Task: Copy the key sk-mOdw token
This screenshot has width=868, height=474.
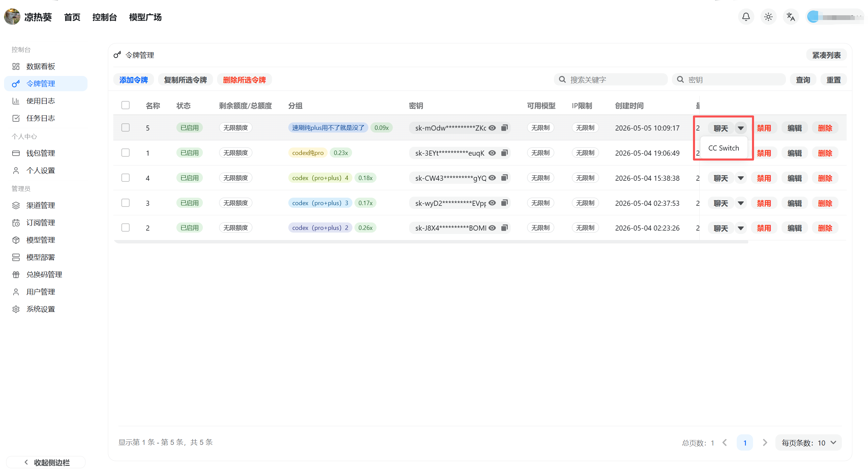Action: click(x=504, y=128)
